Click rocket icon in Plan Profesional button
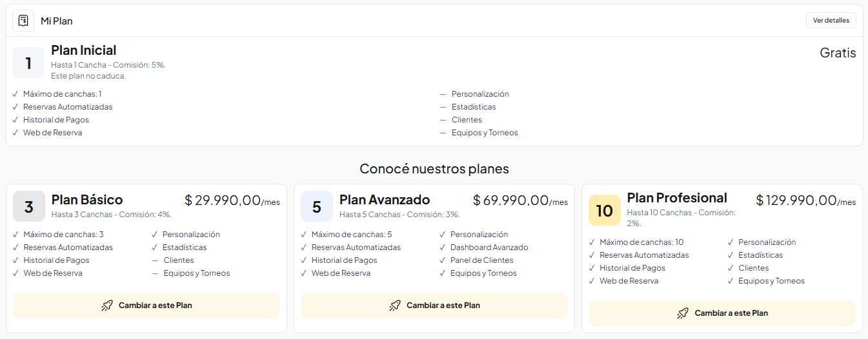The height and width of the screenshot is (339, 868). [683, 313]
